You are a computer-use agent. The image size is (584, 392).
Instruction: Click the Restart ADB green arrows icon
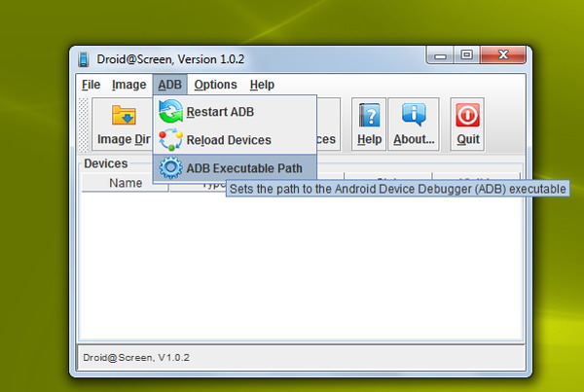click(170, 111)
